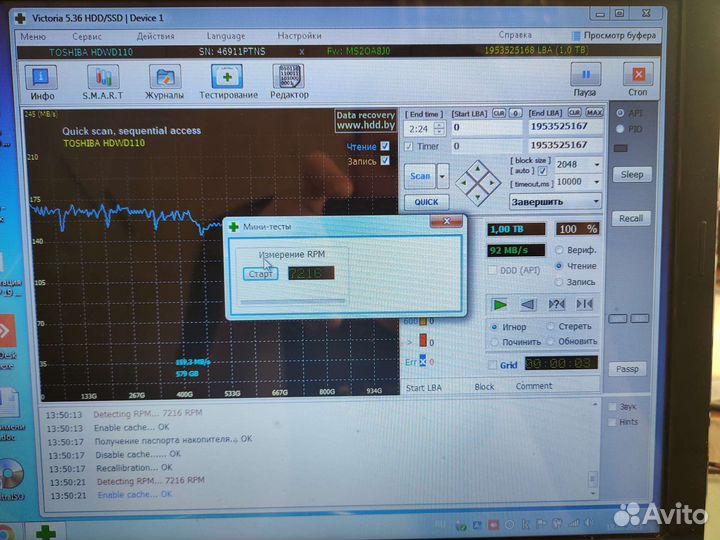This screenshot has width=720, height=540.
Task: Click the red Стоп stop icon
Action: click(x=637, y=78)
